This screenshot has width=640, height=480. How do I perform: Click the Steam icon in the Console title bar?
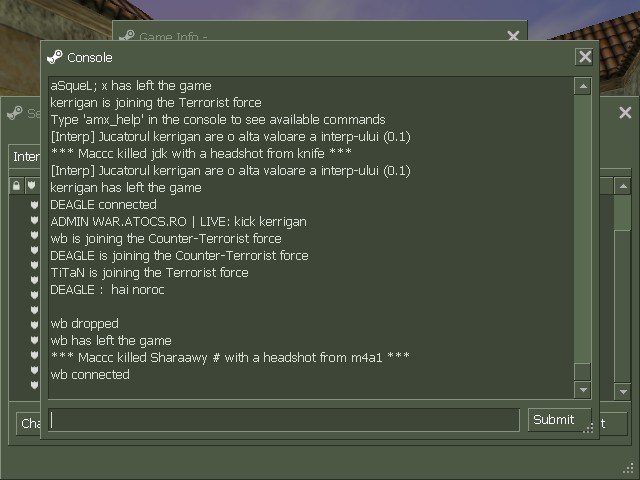[x=55, y=57]
